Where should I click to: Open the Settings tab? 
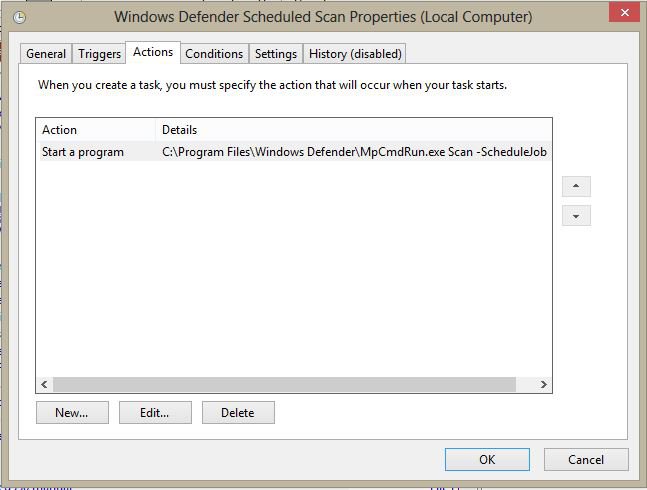coord(275,54)
